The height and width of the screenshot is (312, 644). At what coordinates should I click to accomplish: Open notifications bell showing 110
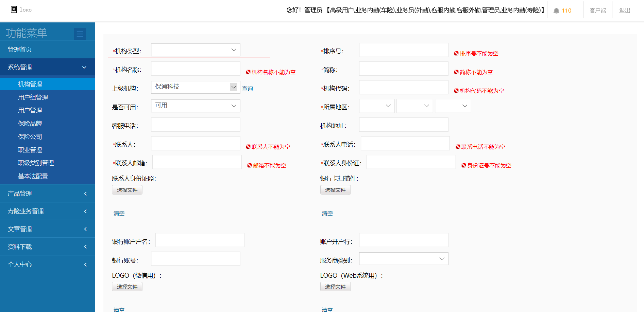click(x=562, y=11)
